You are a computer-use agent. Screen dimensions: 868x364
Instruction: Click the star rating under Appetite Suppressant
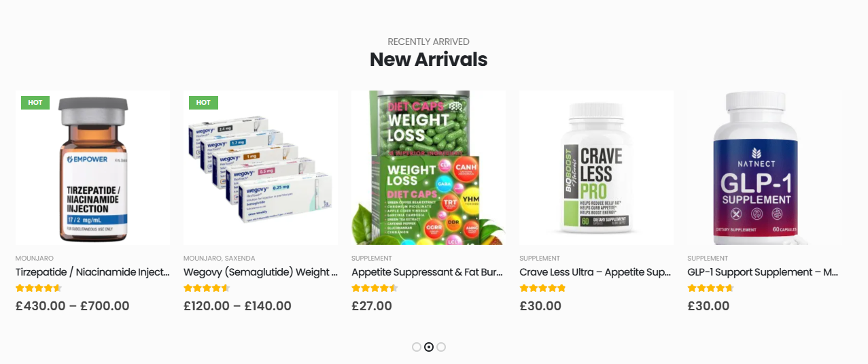pyautogui.click(x=375, y=288)
